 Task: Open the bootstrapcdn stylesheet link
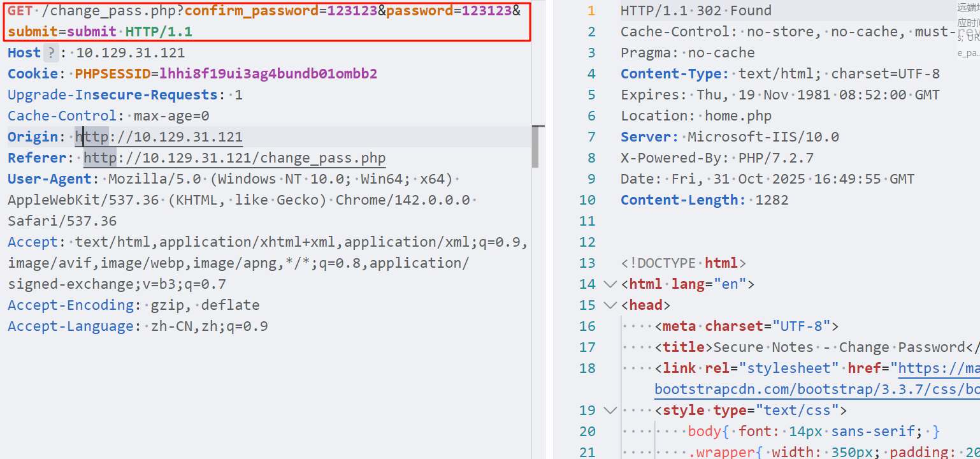816,389
